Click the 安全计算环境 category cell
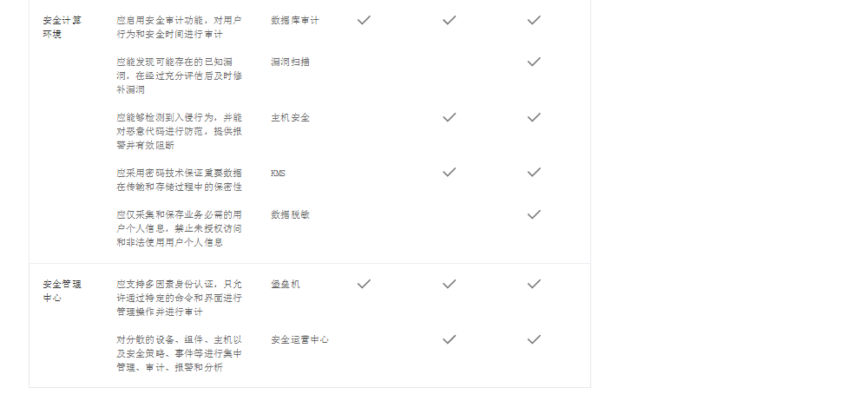 pyautogui.click(x=62, y=27)
